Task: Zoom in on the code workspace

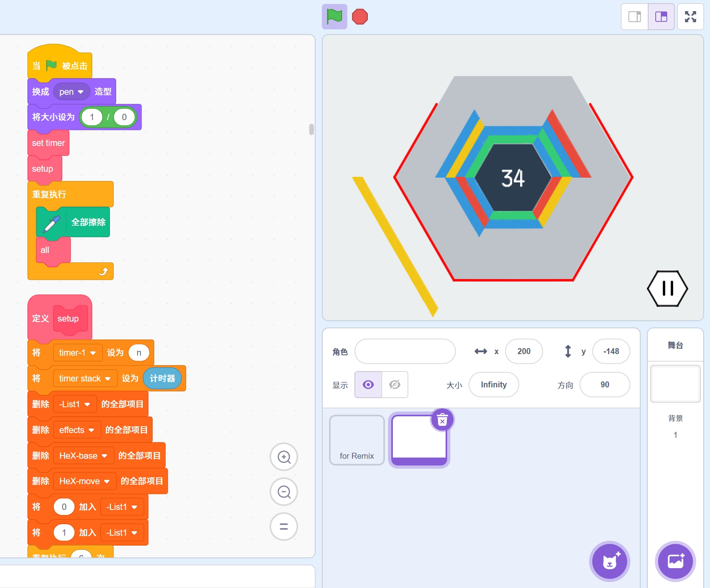Action: pyautogui.click(x=284, y=457)
